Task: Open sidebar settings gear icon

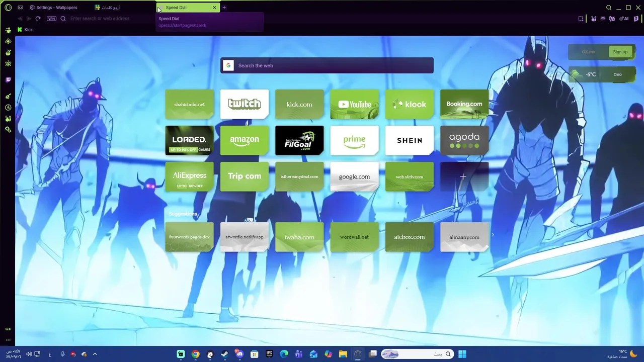Action: click(8, 130)
